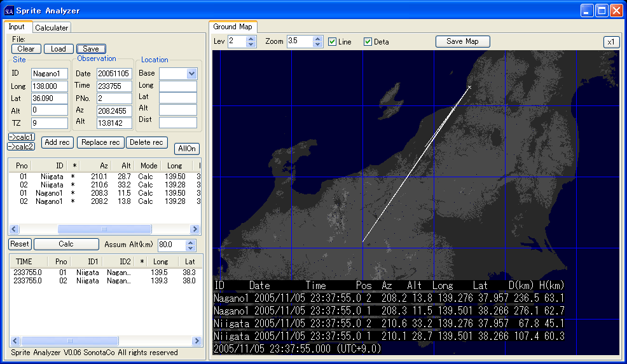Increase the Lev spinner value

coord(251,39)
